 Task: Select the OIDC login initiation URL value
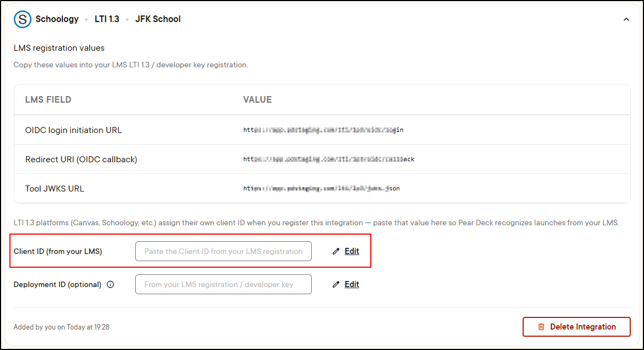pyautogui.click(x=323, y=130)
